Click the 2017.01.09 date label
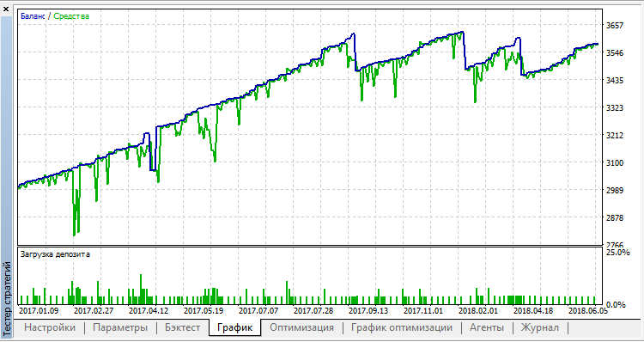The height and width of the screenshot is (342, 644). 39,311
